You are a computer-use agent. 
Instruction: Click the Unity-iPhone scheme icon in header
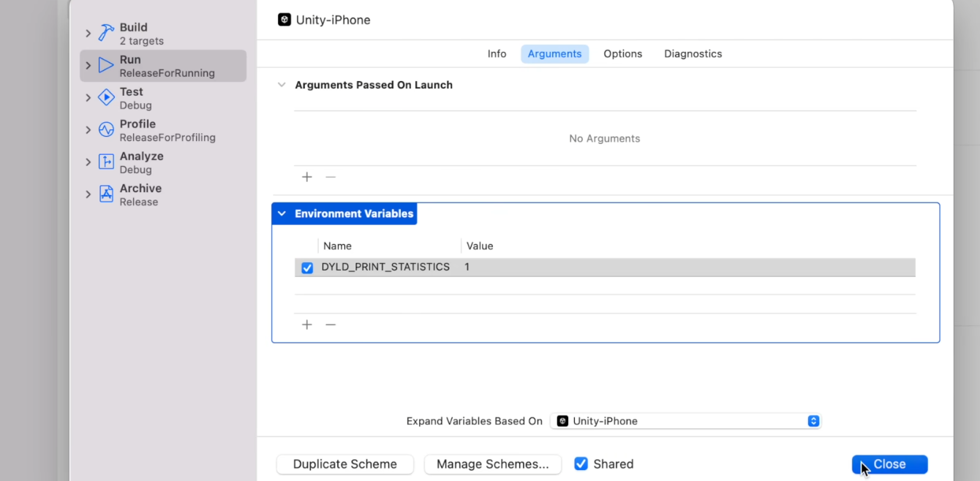tap(284, 20)
